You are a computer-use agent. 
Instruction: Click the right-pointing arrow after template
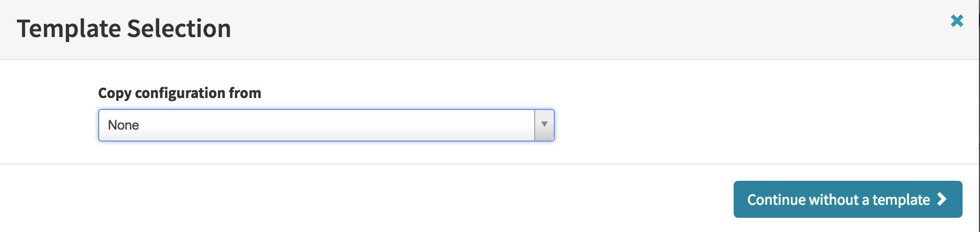pyautogui.click(x=942, y=199)
